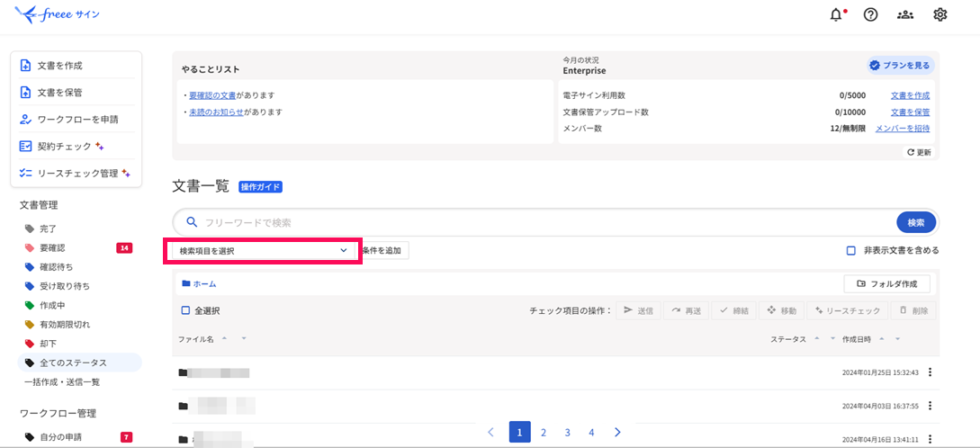The width and height of the screenshot is (980, 448).
Task: Open more menu for 2024年04月16日 row
Action: click(x=930, y=439)
